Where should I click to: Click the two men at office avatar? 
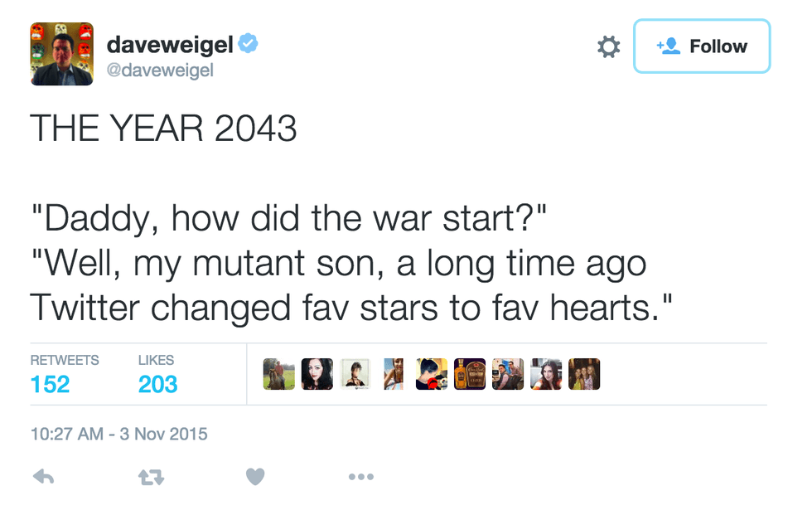tap(508, 374)
